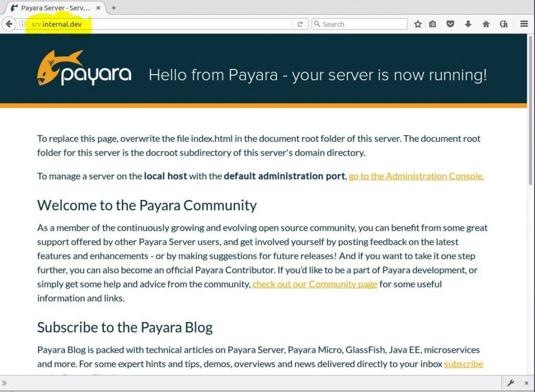Click the 'Subscribe to the Payara Blog' heading
This screenshot has height=392, width=535.
125,328
